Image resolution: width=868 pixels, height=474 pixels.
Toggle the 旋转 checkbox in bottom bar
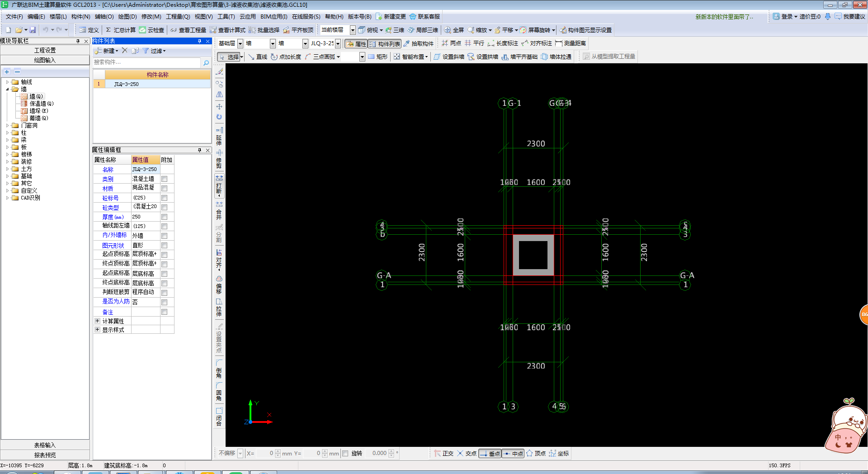pyautogui.click(x=345, y=453)
